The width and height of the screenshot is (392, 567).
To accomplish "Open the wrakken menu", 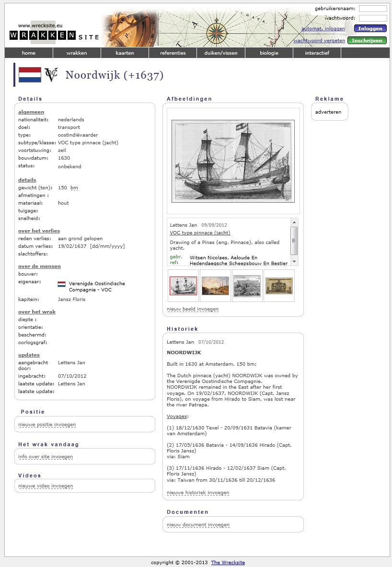I will [x=77, y=53].
